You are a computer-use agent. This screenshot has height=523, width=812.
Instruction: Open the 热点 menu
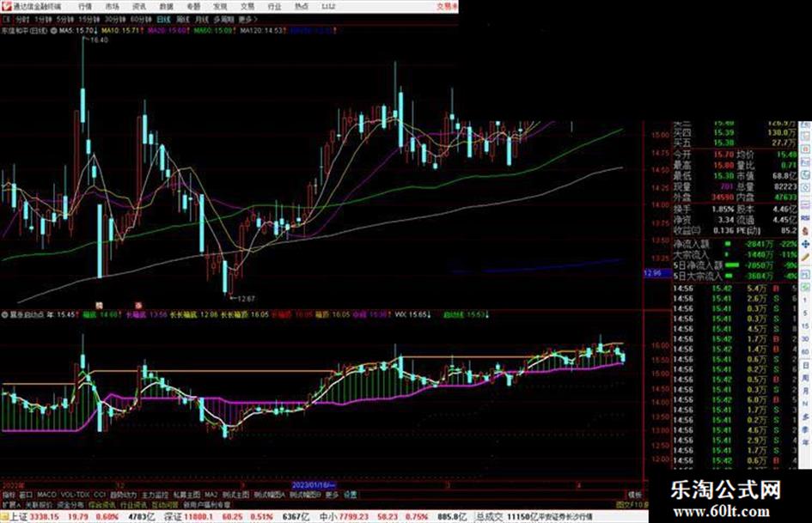click(x=302, y=7)
